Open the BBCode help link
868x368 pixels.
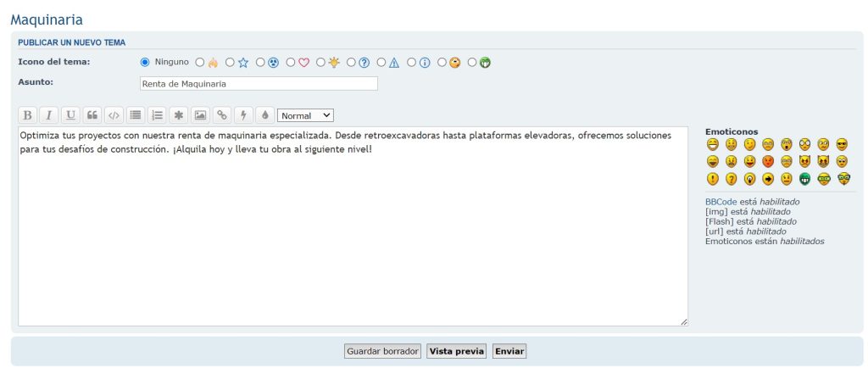[721, 202]
